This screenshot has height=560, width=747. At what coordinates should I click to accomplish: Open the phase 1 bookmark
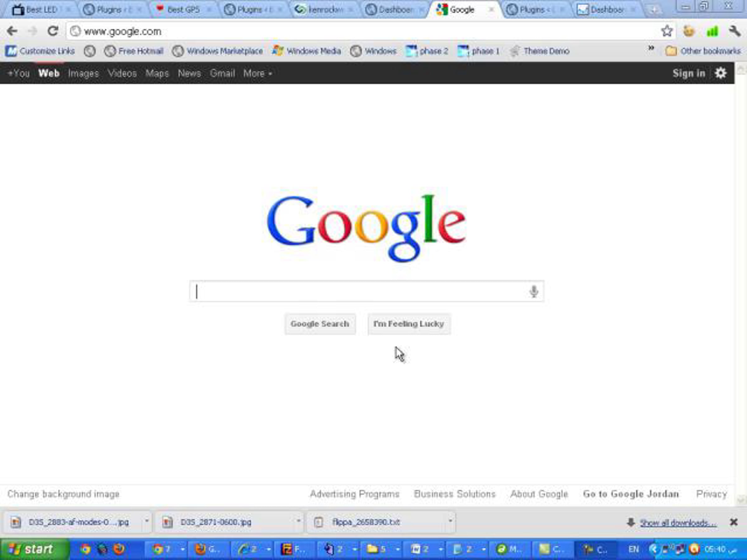[x=478, y=51]
